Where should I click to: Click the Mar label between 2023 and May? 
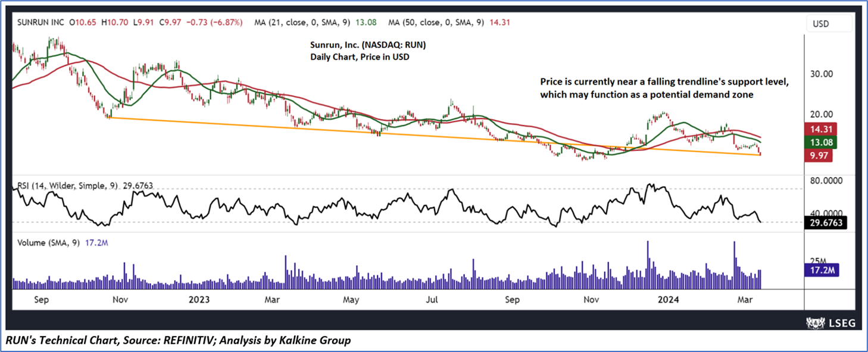(x=273, y=300)
